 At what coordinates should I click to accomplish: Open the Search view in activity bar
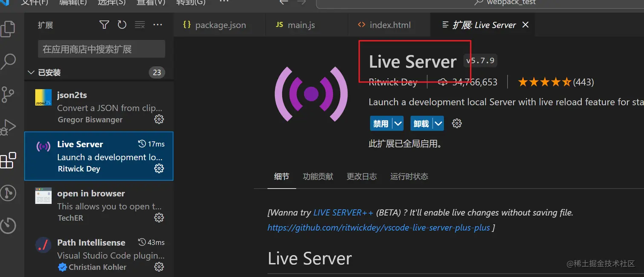pos(8,62)
